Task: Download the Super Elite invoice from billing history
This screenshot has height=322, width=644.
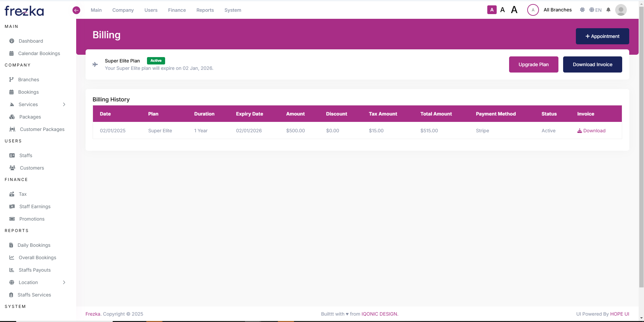Action: (x=591, y=131)
